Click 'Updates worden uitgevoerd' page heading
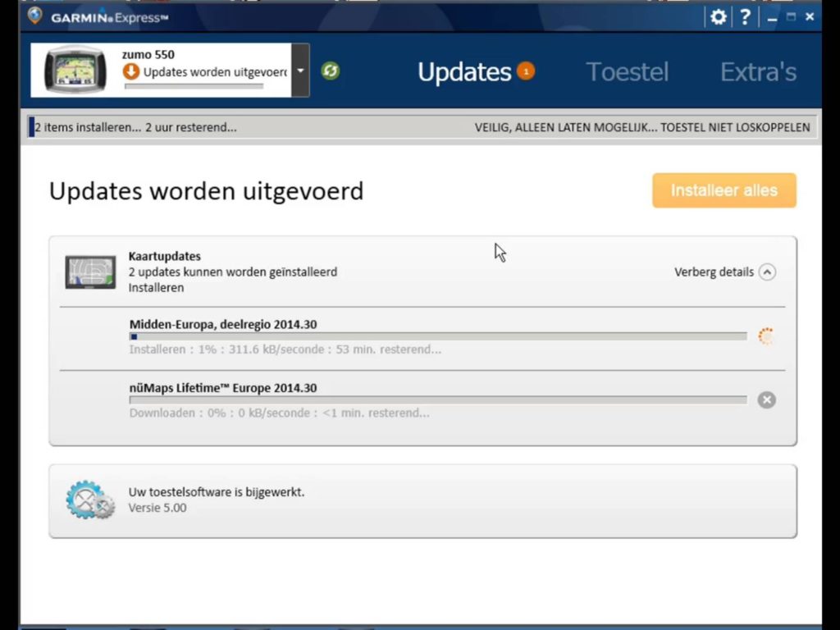This screenshot has width=840, height=630. (x=206, y=190)
